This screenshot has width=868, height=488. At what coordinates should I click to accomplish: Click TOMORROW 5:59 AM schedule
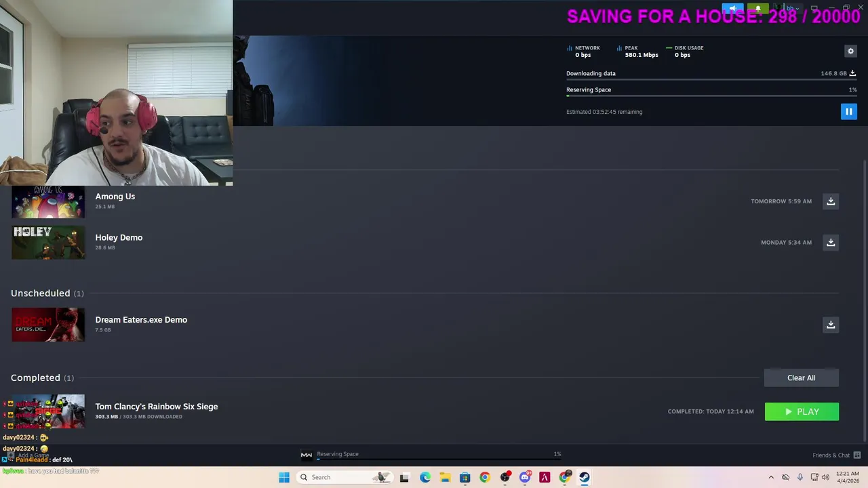781,201
